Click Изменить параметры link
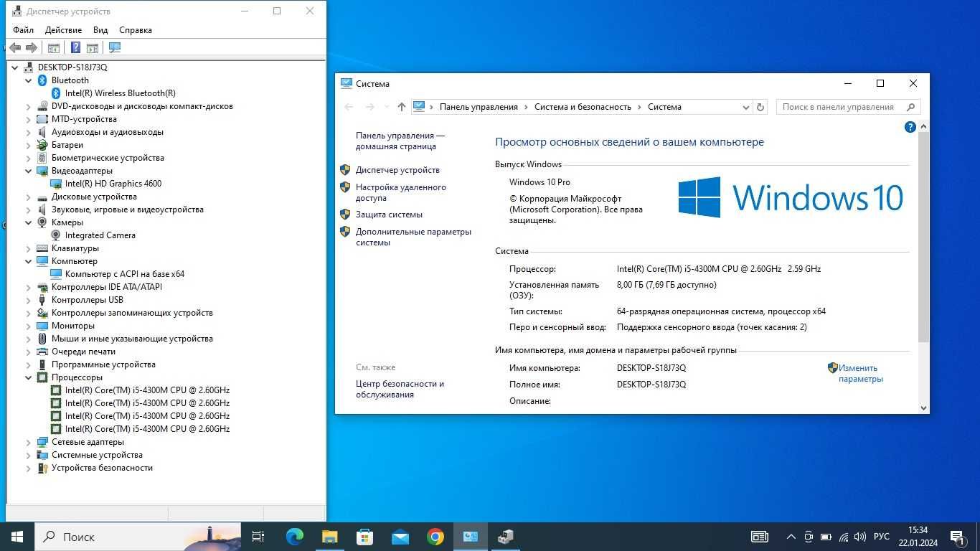The image size is (980, 551). (x=860, y=373)
